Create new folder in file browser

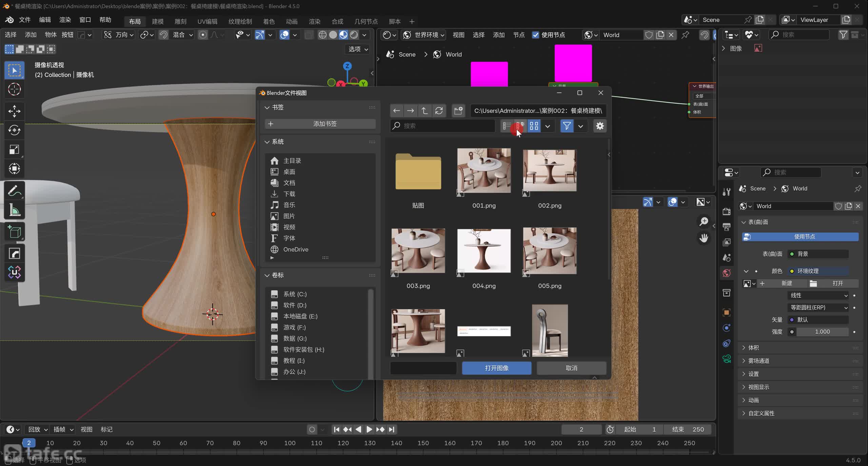pyautogui.click(x=458, y=111)
